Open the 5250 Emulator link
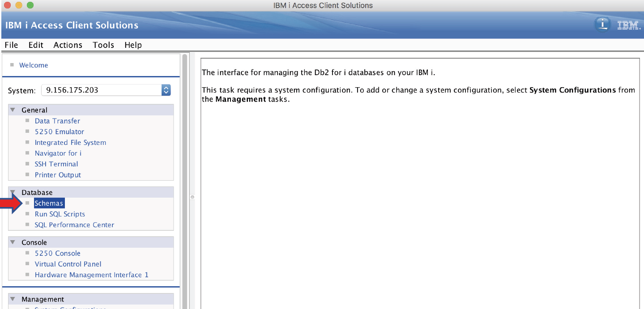The image size is (644, 309). (x=60, y=131)
